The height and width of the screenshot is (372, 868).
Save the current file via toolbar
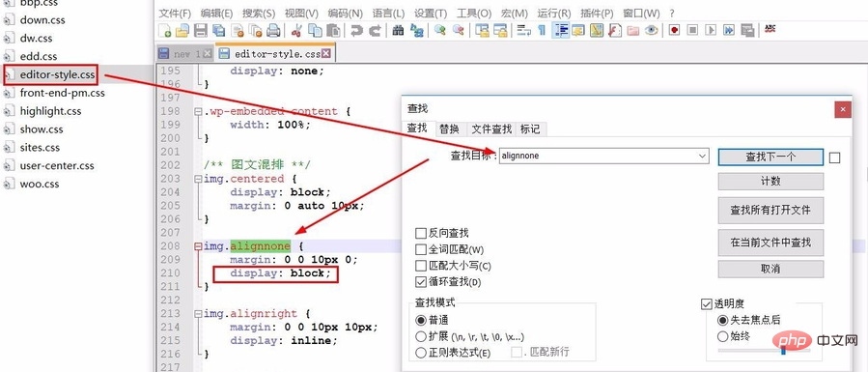(x=201, y=31)
